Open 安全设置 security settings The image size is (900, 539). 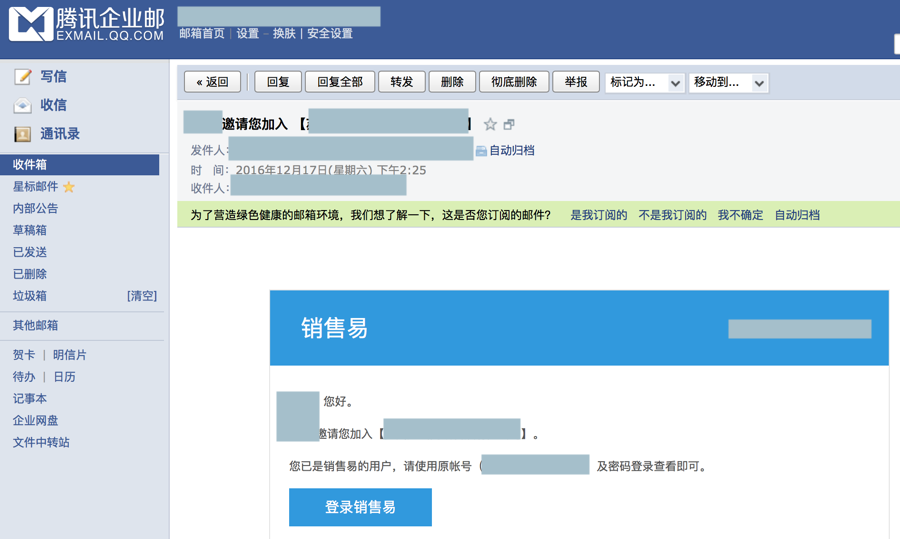(x=330, y=33)
